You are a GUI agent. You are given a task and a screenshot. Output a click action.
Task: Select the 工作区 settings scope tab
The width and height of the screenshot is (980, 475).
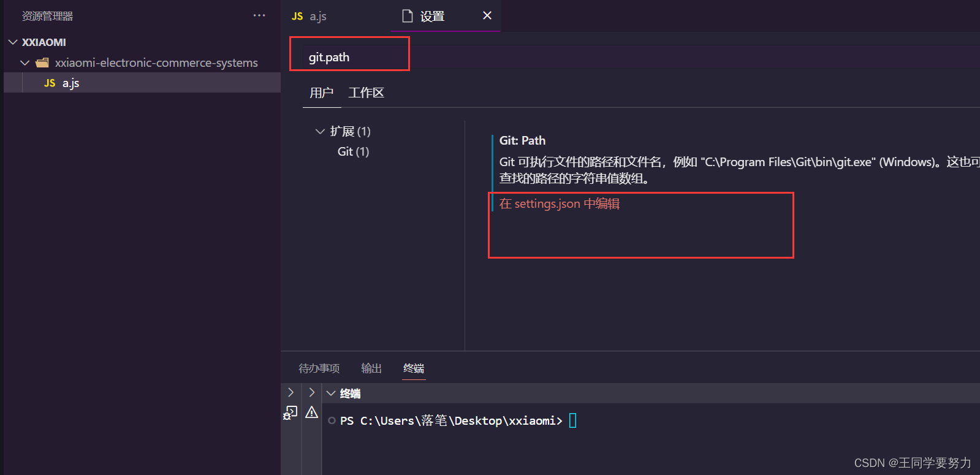coord(366,93)
